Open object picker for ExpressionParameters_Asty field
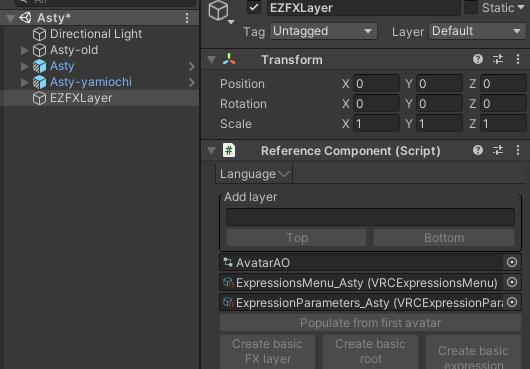 click(x=512, y=302)
